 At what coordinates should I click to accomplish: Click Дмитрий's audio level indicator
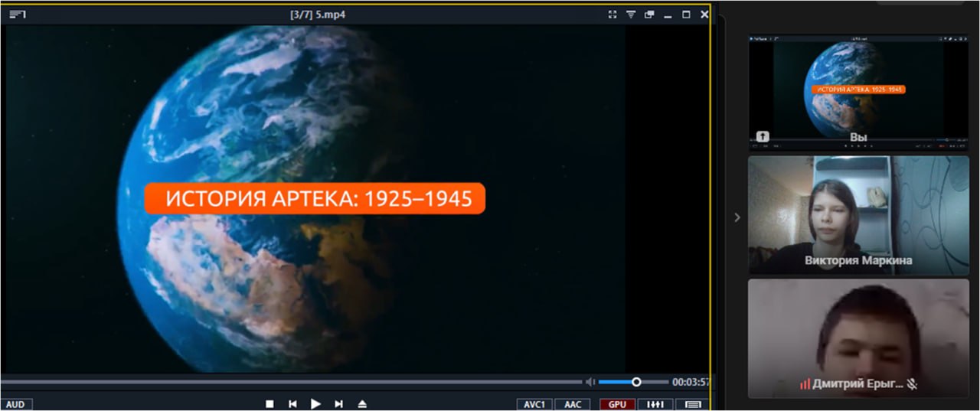[805, 383]
